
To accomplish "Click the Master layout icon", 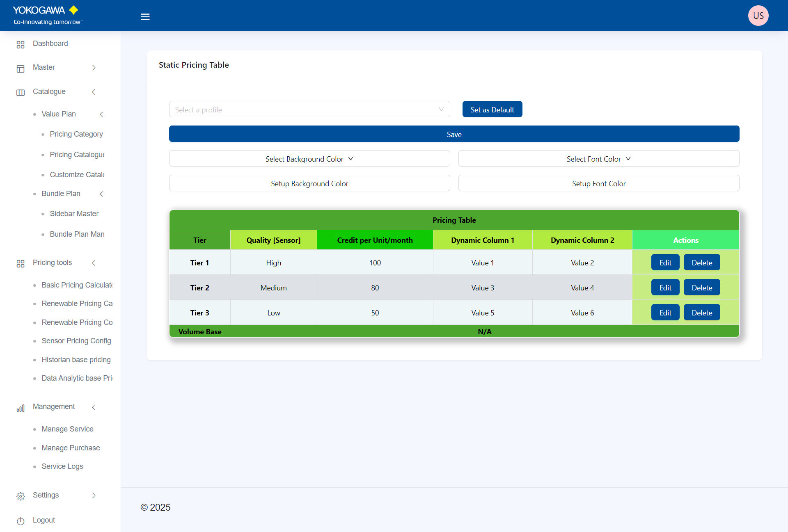I will pos(21,68).
